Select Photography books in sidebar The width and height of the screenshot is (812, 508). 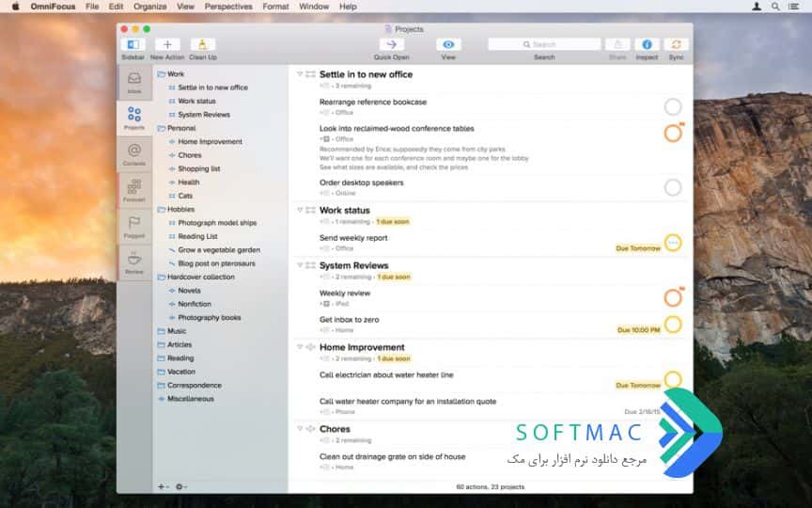(210, 317)
